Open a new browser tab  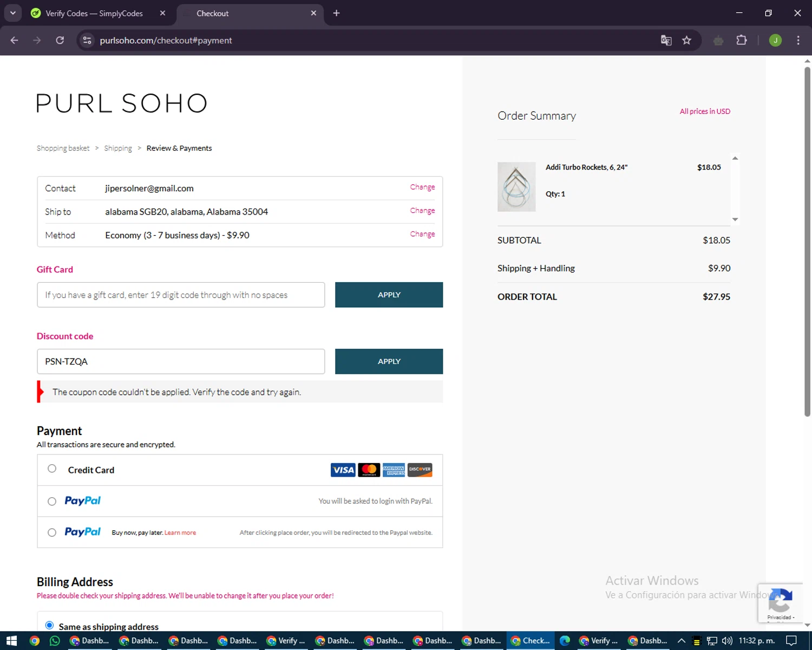(336, 13)
